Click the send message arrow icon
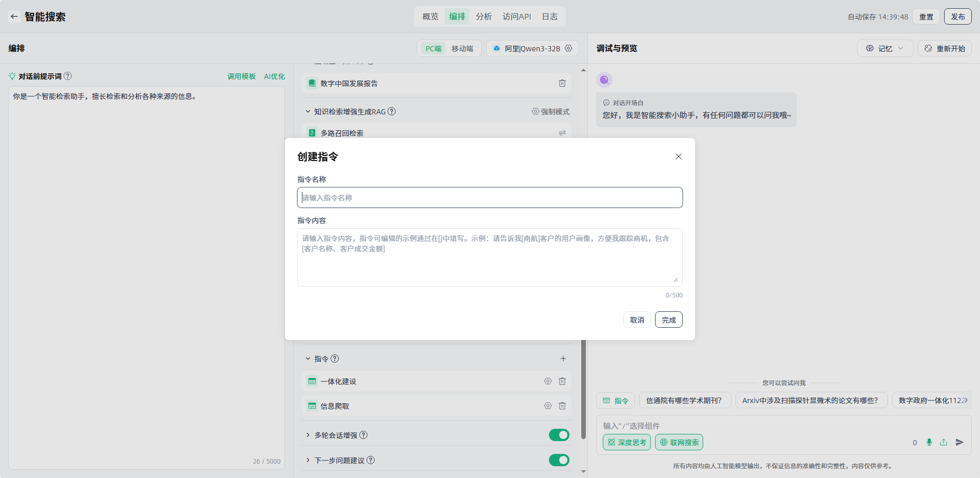This screenshot has width=980, height=478. (959, 442)
